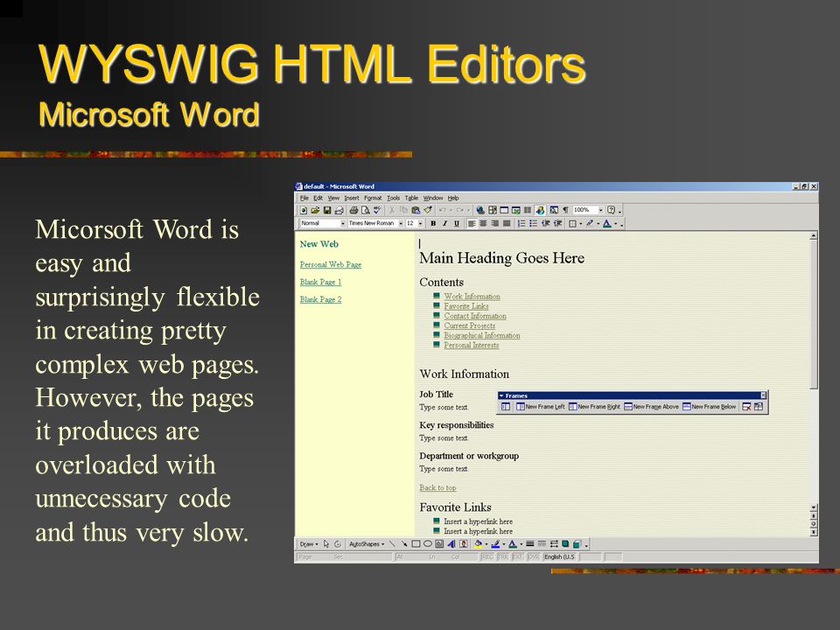
Task: Open the Frames toolbar options arrow
Action: [501, 395]
